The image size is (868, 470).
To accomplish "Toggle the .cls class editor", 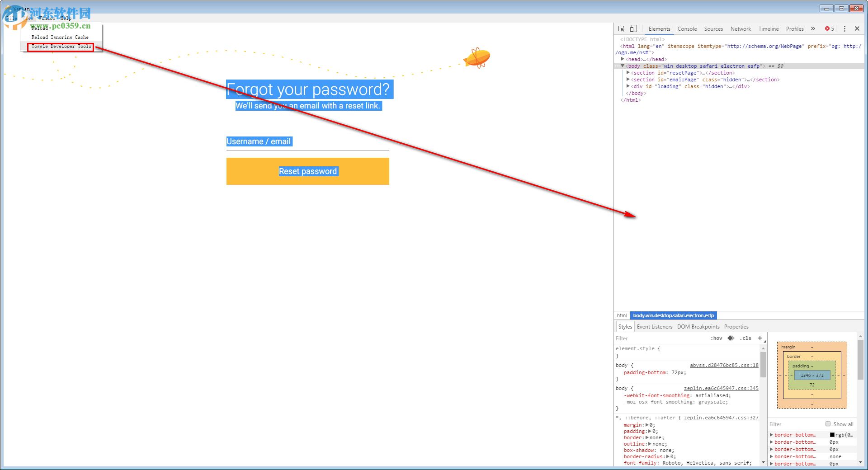I will click(745, 338).
